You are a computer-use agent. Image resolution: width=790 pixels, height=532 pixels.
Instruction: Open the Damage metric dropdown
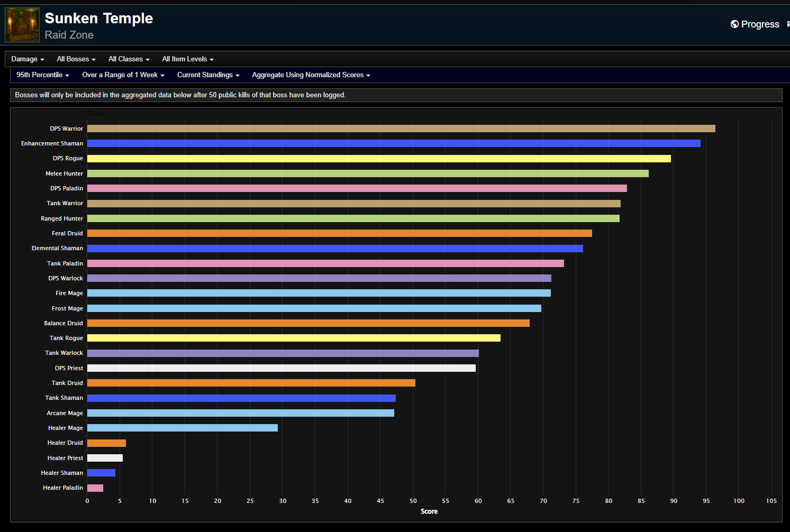[x=28, y=59]
